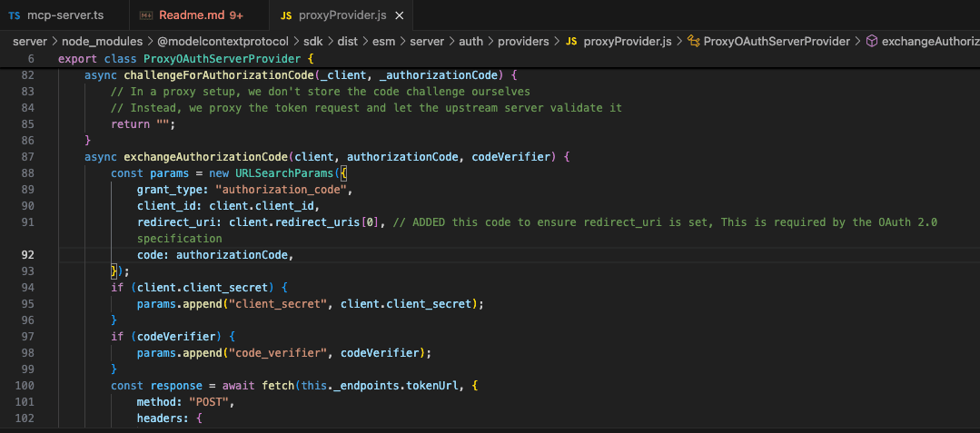Click the JS file icon in breadcrumb

pos(571,41)
